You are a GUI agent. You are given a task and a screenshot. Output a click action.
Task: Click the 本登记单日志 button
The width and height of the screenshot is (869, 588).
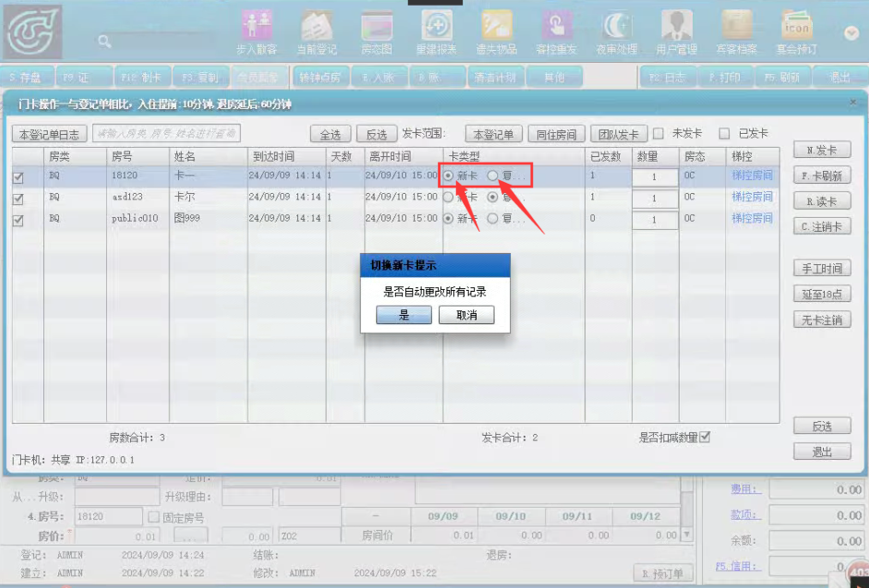tap(49, 134)
